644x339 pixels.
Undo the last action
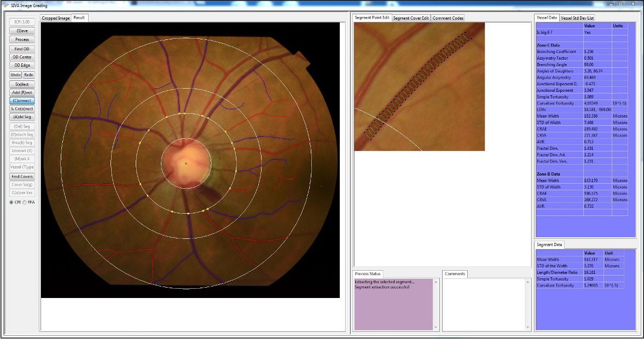click(15, 75)
